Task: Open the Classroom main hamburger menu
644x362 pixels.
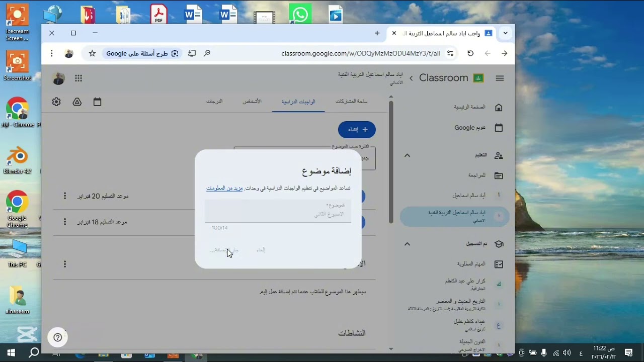Action: 500,78
